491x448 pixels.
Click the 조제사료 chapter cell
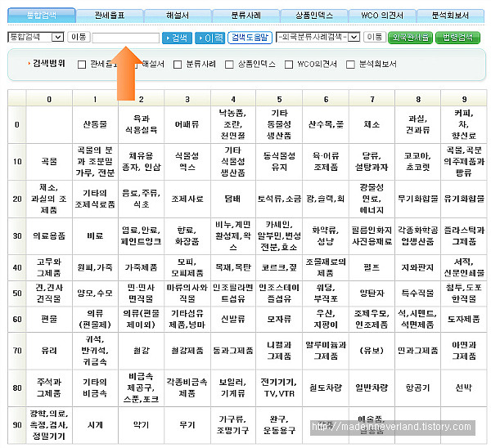tap(187, 199)
